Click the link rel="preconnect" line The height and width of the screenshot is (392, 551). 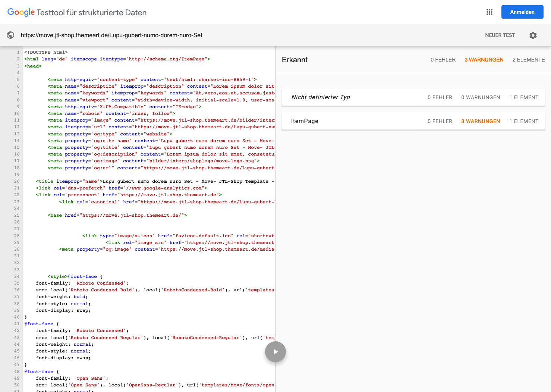pos(129,195)
